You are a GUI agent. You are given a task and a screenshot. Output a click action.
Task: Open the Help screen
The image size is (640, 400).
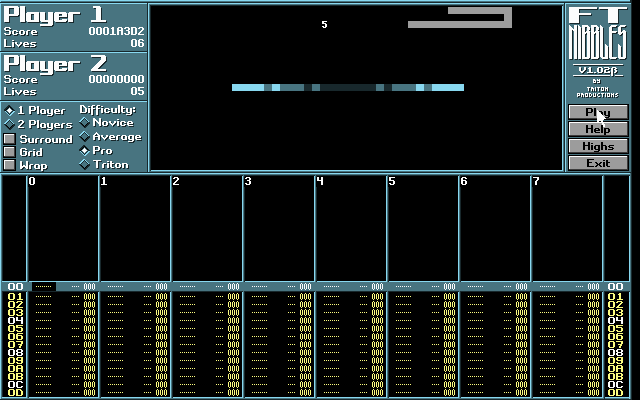[x=598, y=130]
